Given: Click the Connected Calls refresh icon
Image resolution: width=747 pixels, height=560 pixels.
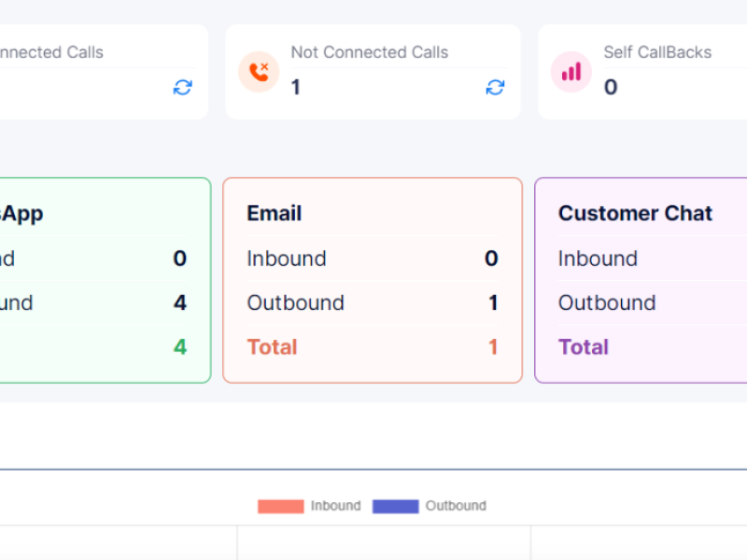Looking at the screenshot, I should (x=182, y=88).
